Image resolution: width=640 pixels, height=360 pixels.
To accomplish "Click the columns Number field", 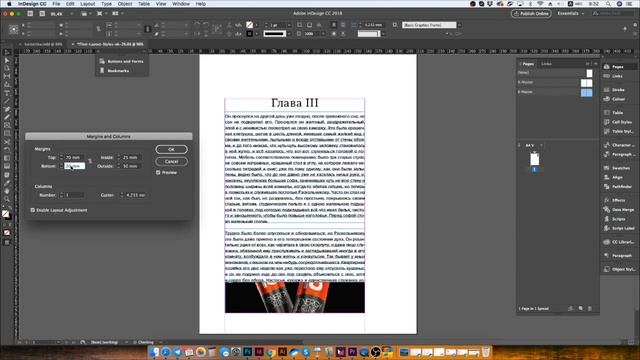I will 74,195.
